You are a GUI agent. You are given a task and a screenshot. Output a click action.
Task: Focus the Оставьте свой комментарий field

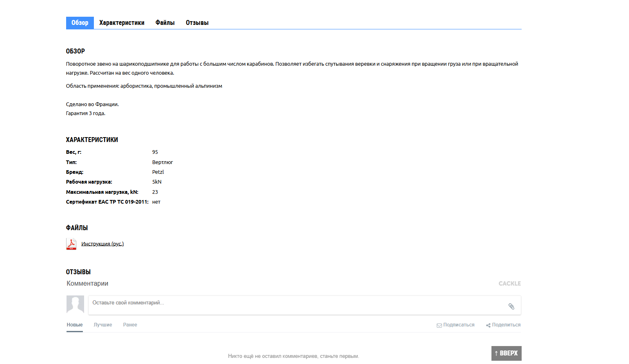[x=304, y=305]
